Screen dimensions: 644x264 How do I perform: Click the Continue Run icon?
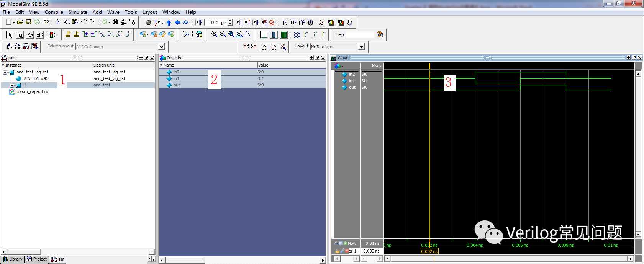(x=247, y=23)
